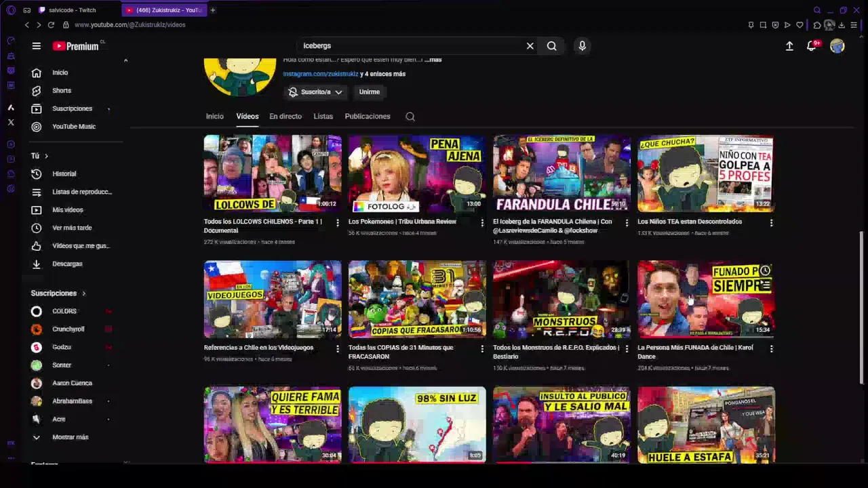Open the browser easy setup menu icon
The image size is (868, 488).
854,25
